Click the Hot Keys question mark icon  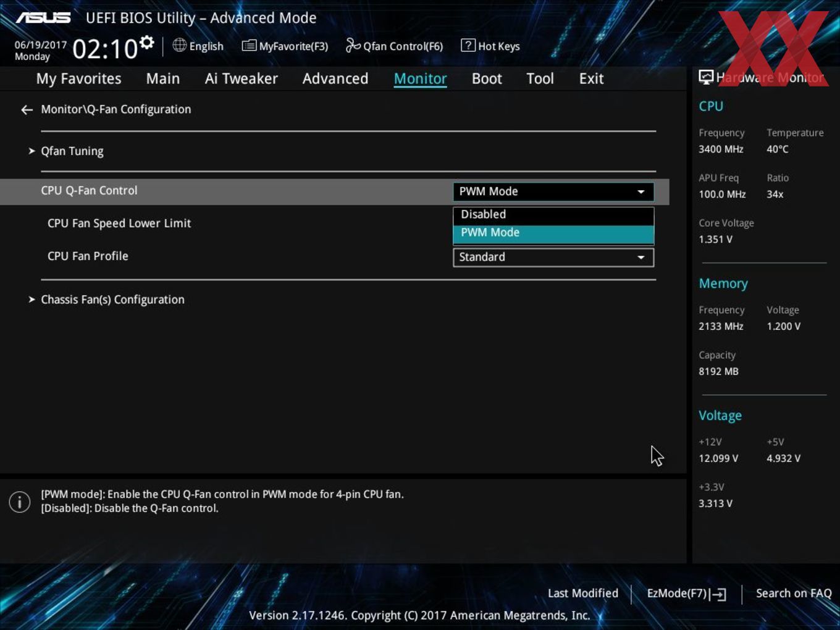click(x=468, y=45)
